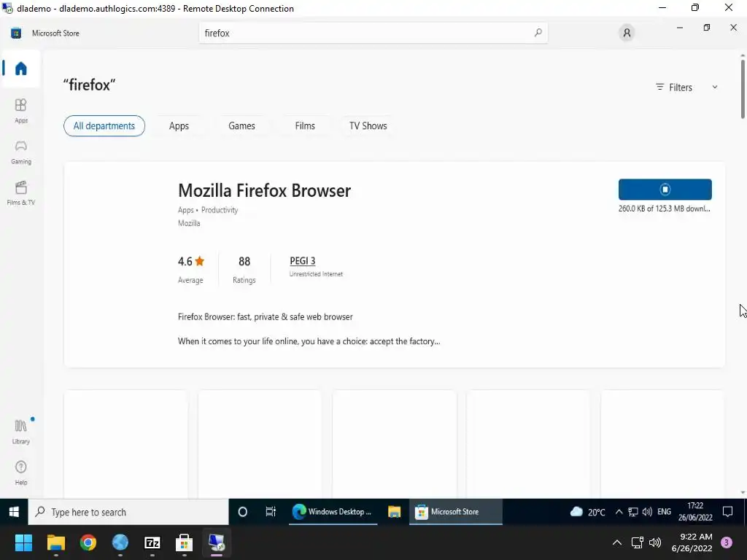Open the globe browser icon in local taskbar

[120, 542]
